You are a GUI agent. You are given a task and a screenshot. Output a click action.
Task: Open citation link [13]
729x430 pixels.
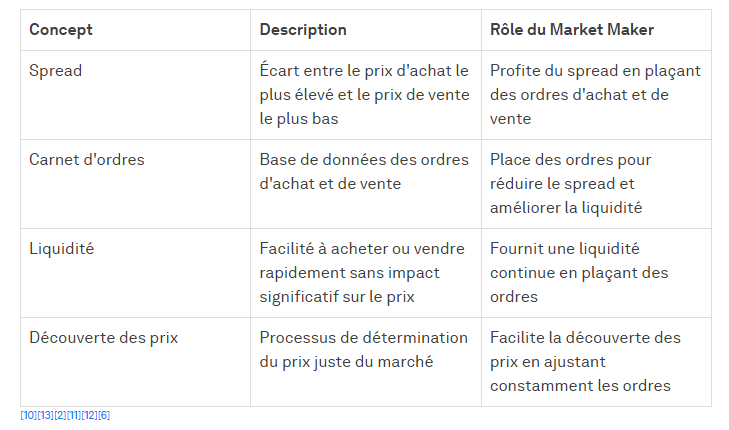tap(45, 415)
